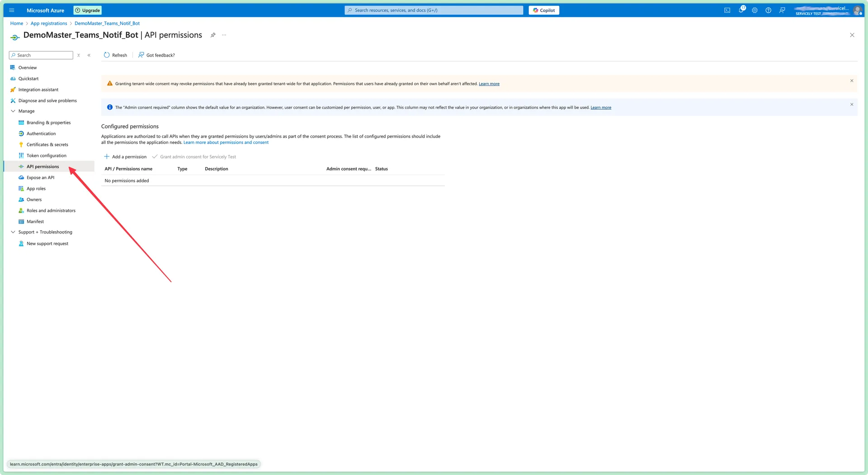Click the App roles icon
This screenshot has width=868, height=475.
click(21, 189)
